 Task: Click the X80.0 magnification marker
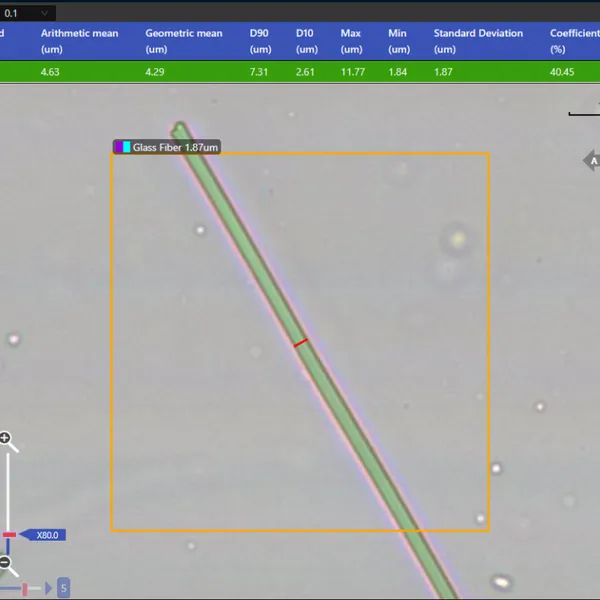point(43,535)
